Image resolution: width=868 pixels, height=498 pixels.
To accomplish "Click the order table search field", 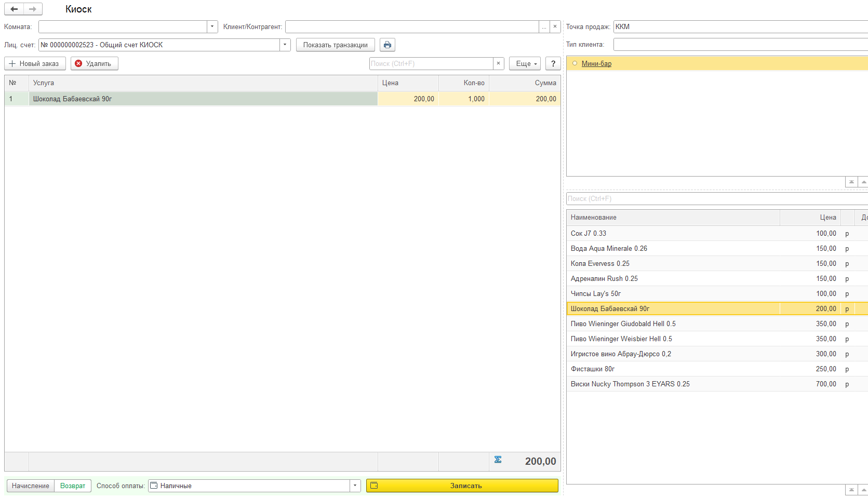I will (431, 63).
